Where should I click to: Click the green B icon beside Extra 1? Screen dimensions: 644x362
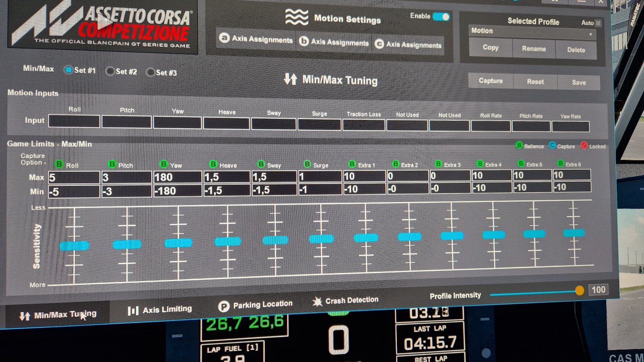352,164
